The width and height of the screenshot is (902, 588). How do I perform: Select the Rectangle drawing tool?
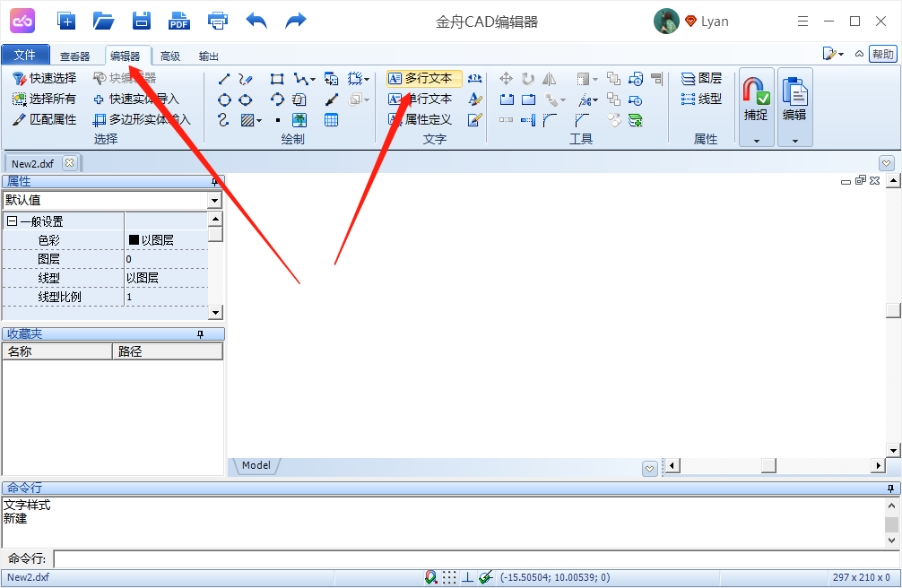coord(277,79)
